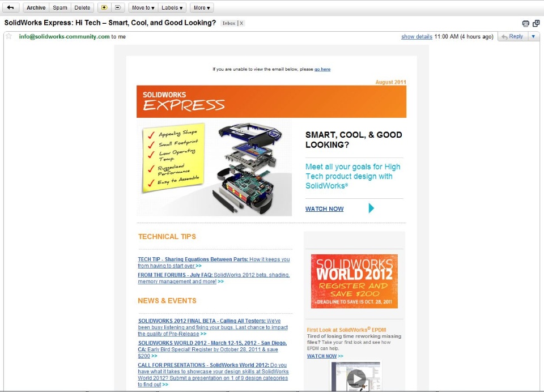Report the message as Spam
The width and height of the screenshot is (544, 392).
click(60, 7)
